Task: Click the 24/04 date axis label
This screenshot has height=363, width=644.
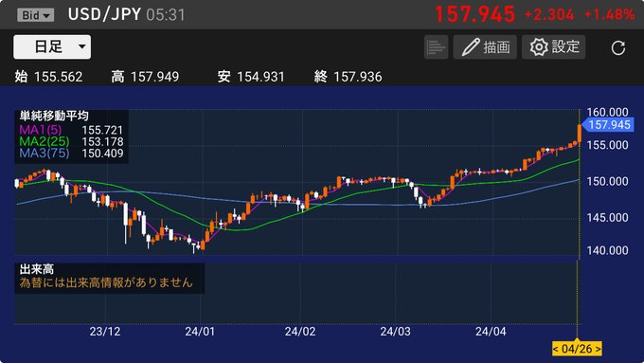Action: [x=491, y=332]
